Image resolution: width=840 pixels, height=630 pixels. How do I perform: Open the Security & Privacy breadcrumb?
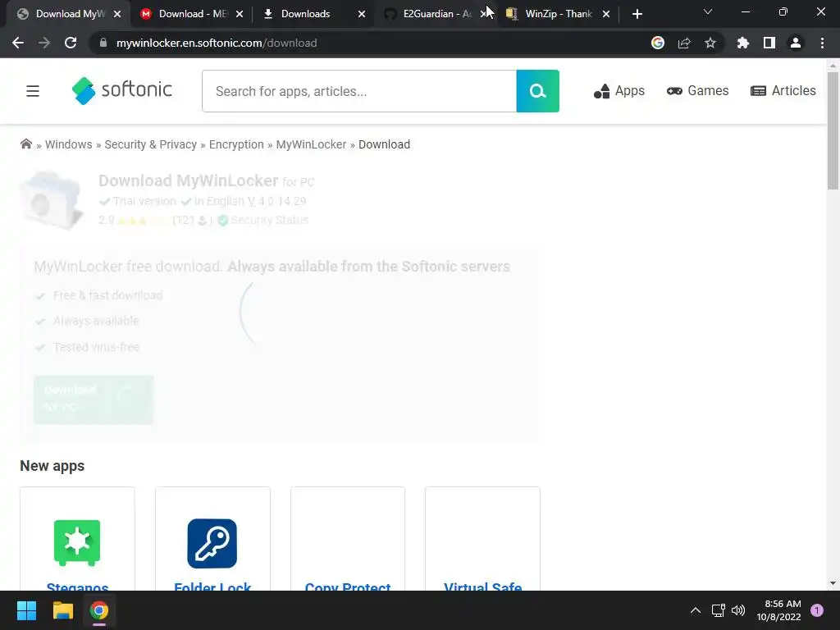151,144
